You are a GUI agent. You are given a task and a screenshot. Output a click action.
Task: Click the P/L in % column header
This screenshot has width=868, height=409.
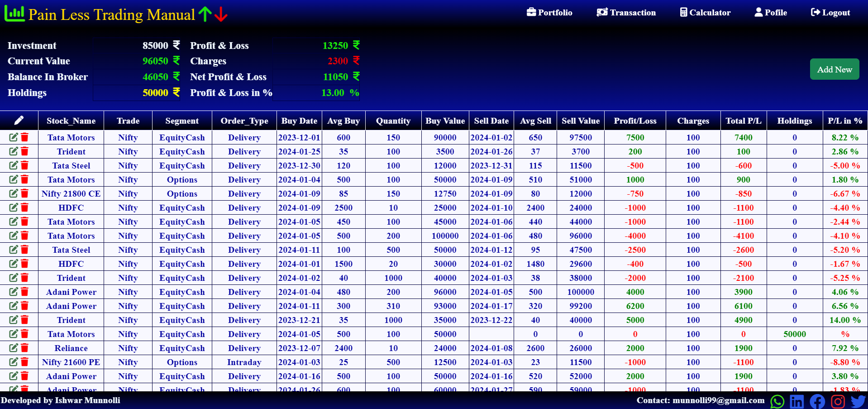845,120
